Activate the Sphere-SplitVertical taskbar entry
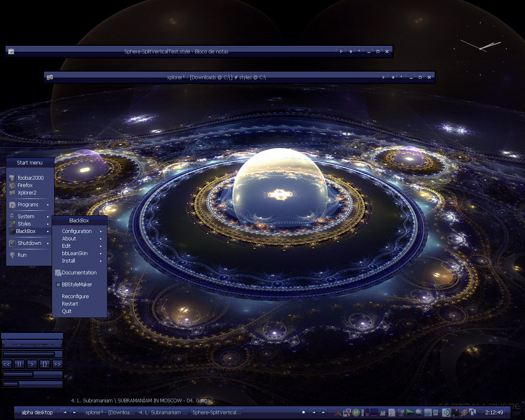The height and width of the screenshot is (420, 525). tap(217, 412)
